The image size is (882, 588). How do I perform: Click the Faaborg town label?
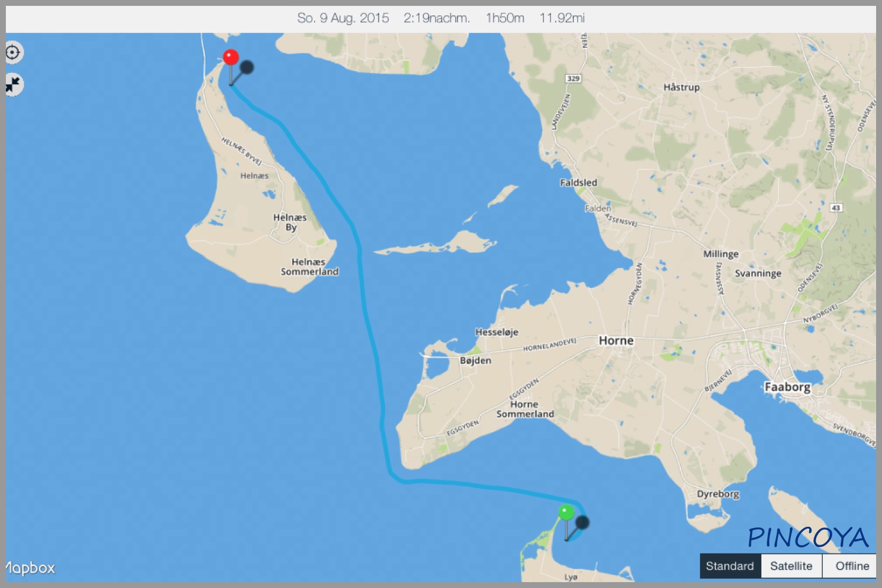click(787, 387)
